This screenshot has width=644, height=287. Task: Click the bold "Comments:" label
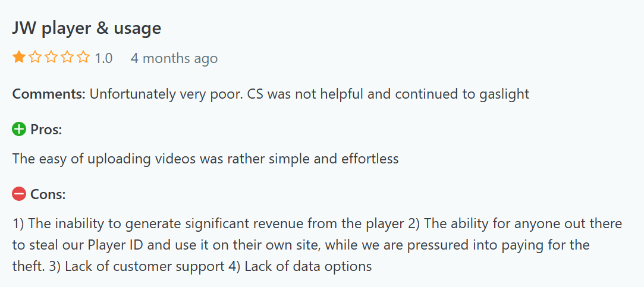(x=49, y=94)
